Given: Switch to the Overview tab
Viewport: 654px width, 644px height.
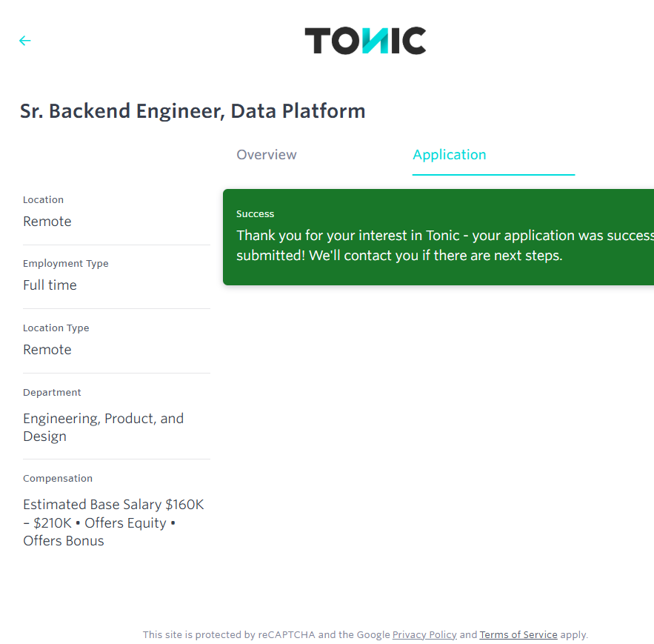Looking at the screenshot, I should [267, 155].
